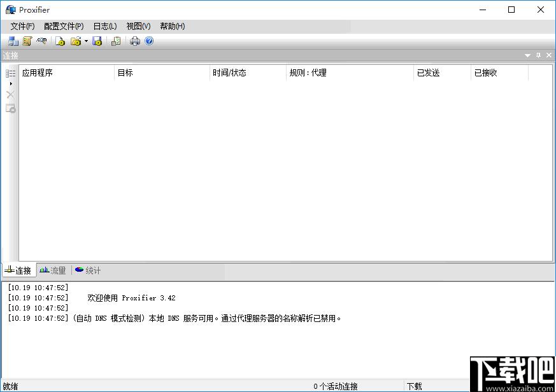The image size is (556, 392).
Task: Click the 下载 status bar entry
Action: pyautogui.click(x=414, y=386)
